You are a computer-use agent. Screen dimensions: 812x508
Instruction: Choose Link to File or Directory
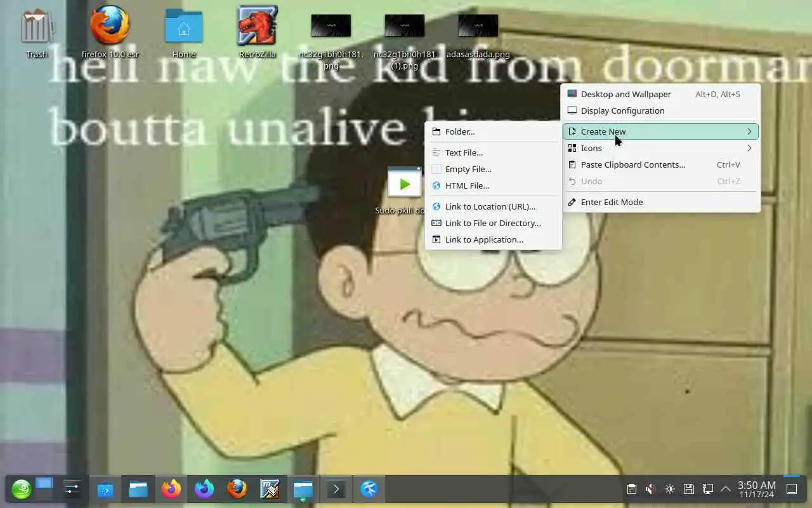coord(493,223)
